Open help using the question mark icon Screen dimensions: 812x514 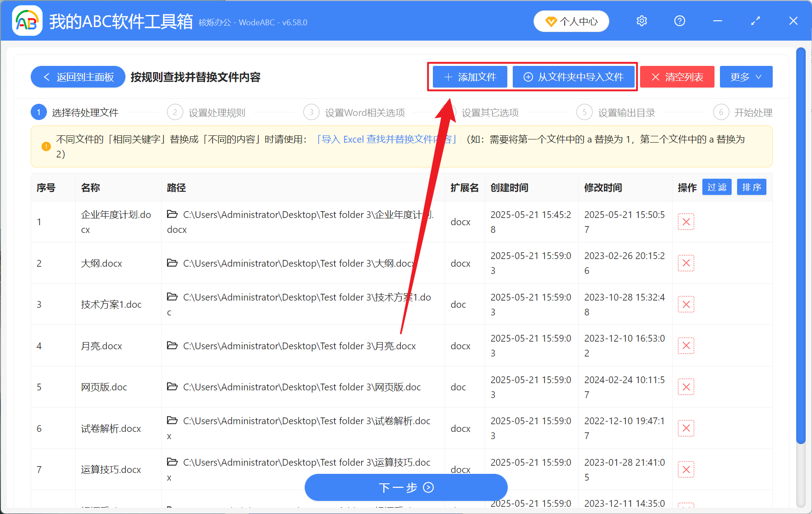point(679,21)
